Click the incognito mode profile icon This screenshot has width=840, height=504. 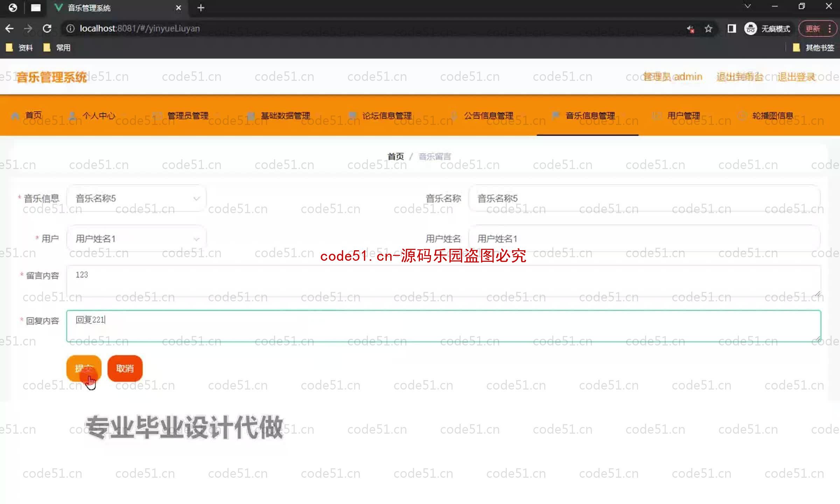[x=750, y=29]
